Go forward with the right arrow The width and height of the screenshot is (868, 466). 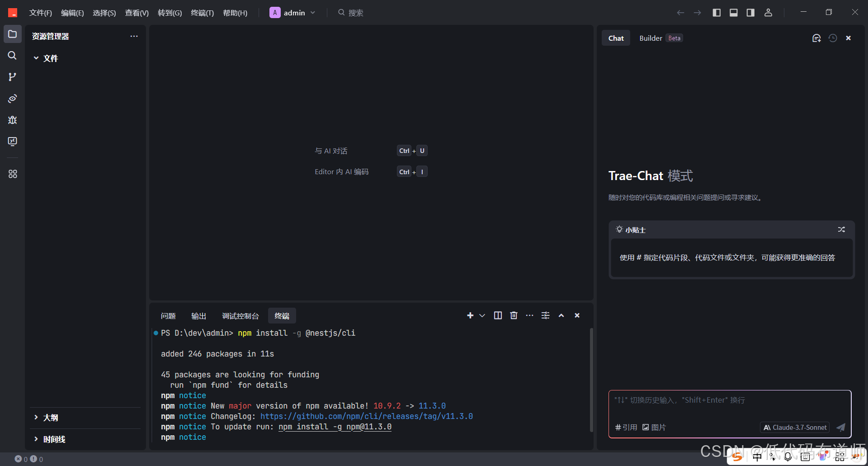pyautogui.click(x=698, y=13)
